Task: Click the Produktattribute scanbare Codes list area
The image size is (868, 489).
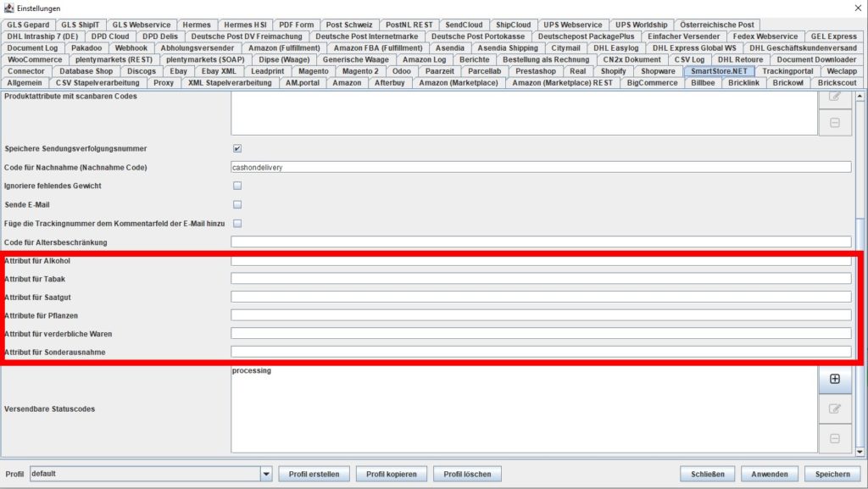Action: (x=524, y=114)
